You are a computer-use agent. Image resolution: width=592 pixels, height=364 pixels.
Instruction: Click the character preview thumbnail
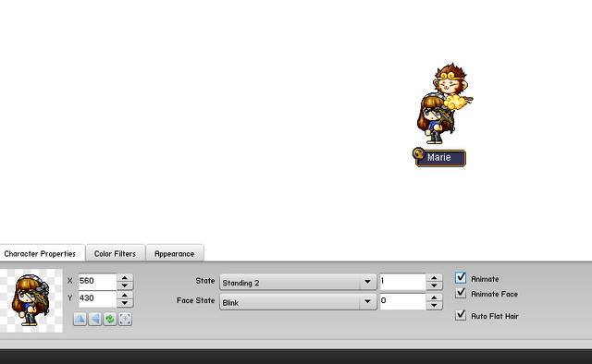coord(31,300)
